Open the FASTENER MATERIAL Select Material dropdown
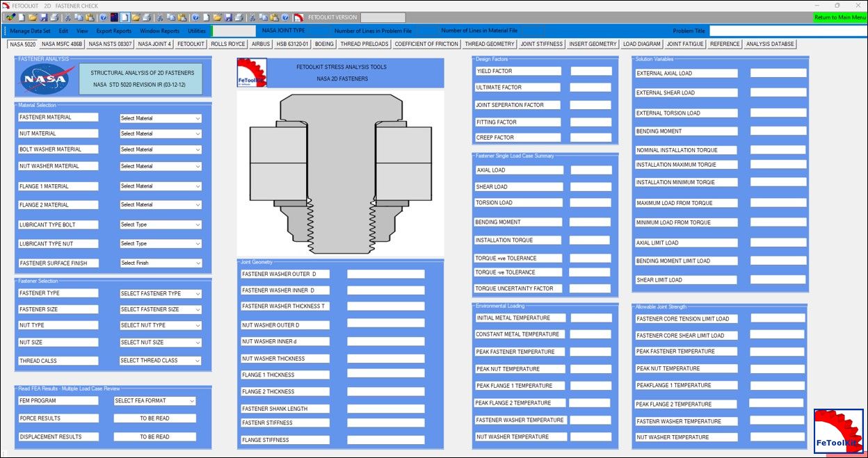The width and height of the screenshot is (868, 458). point(161,118)
